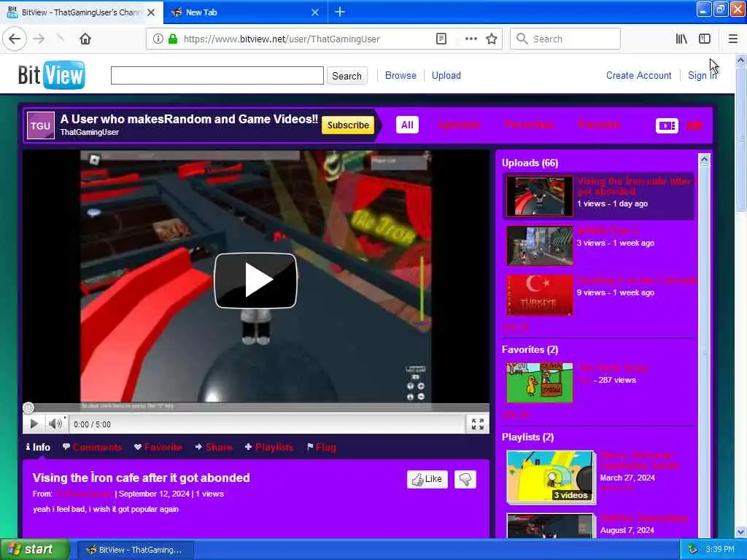Flag this video
Screen dimensions: 747x560
322,447
